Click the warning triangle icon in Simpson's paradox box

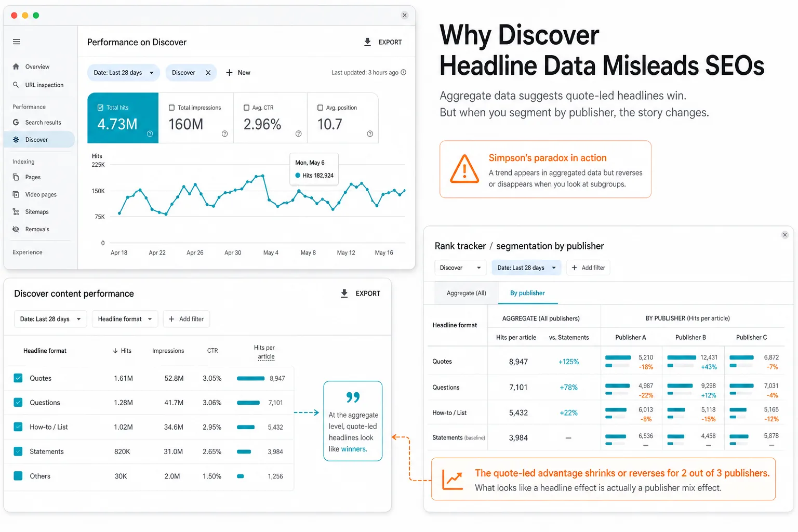tap(464, 169)
